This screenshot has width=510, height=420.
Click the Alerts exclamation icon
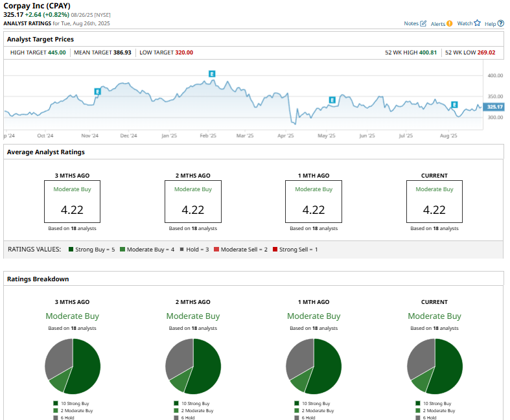click(x=450, y=23)
